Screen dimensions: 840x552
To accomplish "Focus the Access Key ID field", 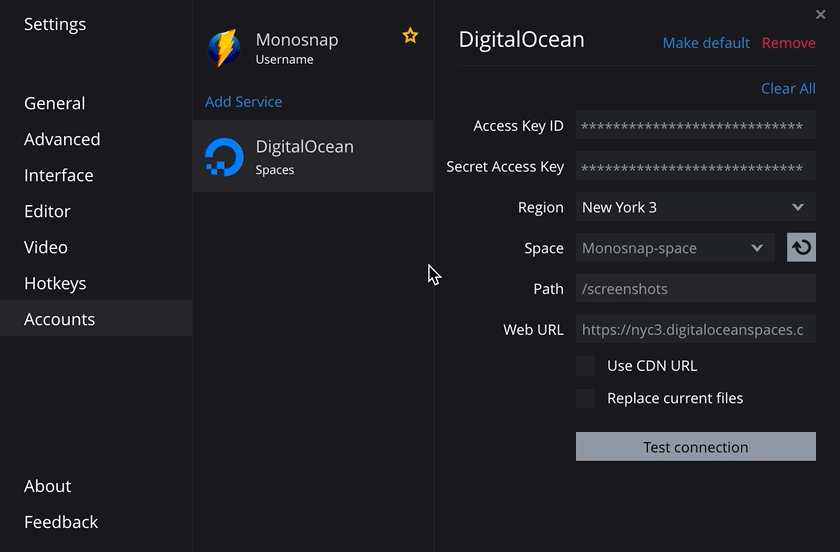I will [x=695, y=126].
